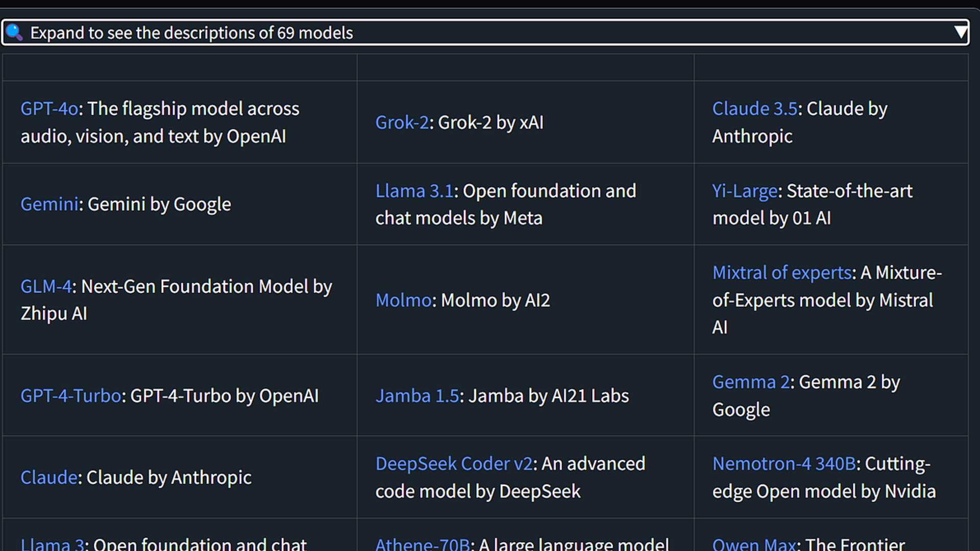This screenshot has width=980, height=551.
Task: Select the Mixtral of experts link
Action: [781, 272]
